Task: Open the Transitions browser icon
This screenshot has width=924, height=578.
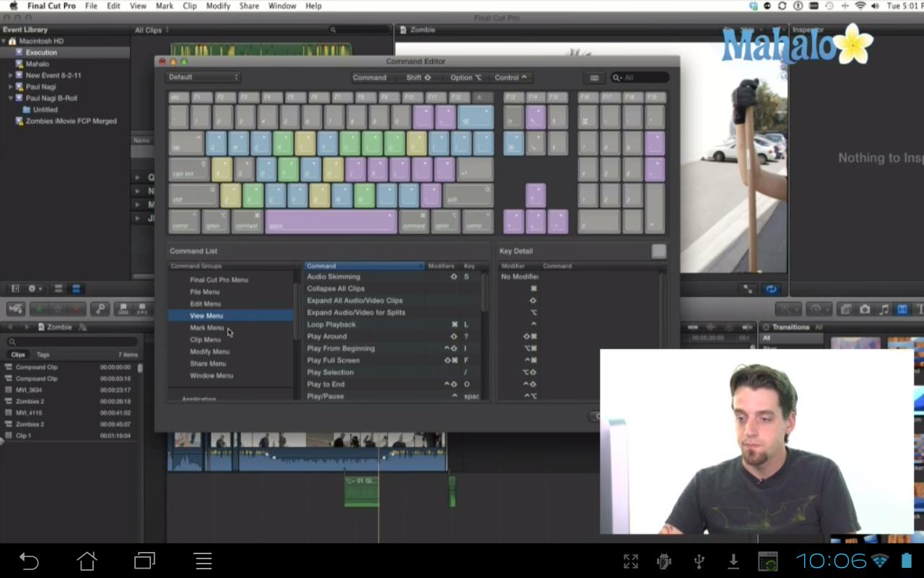Action: (x=902, y=309)
